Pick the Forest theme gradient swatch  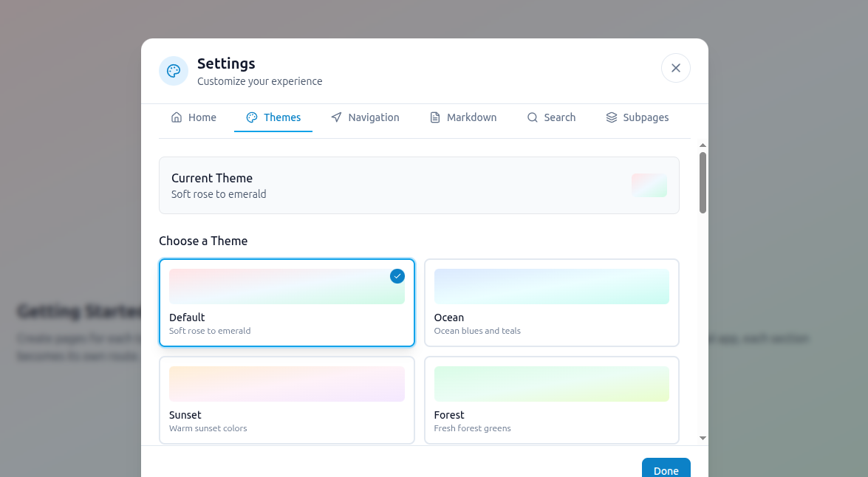click(x=551, y=384)
